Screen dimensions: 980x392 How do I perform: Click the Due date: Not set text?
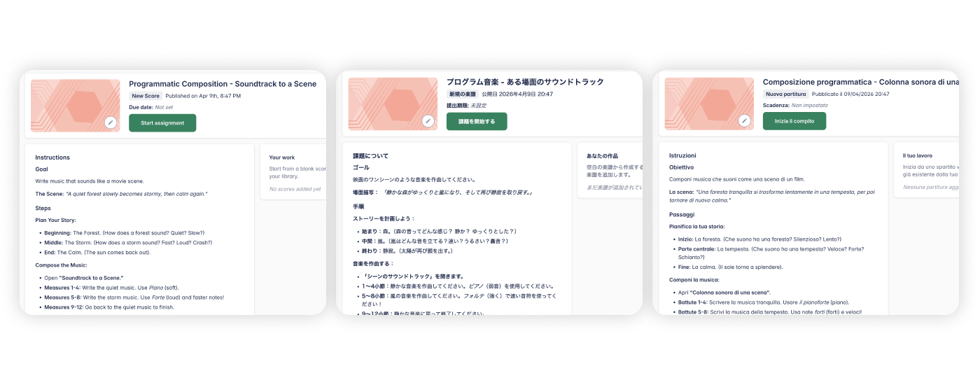click(150, 107)
